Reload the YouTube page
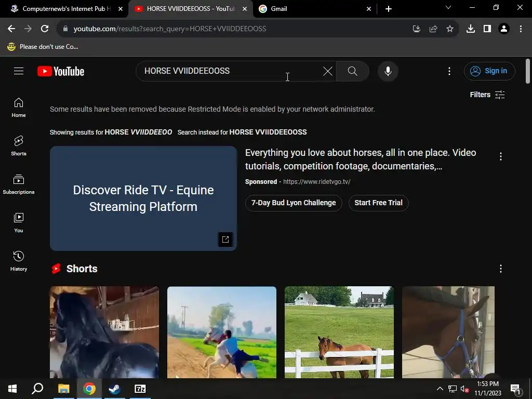This screenshot has height=399, width=532. coord(45,29)
